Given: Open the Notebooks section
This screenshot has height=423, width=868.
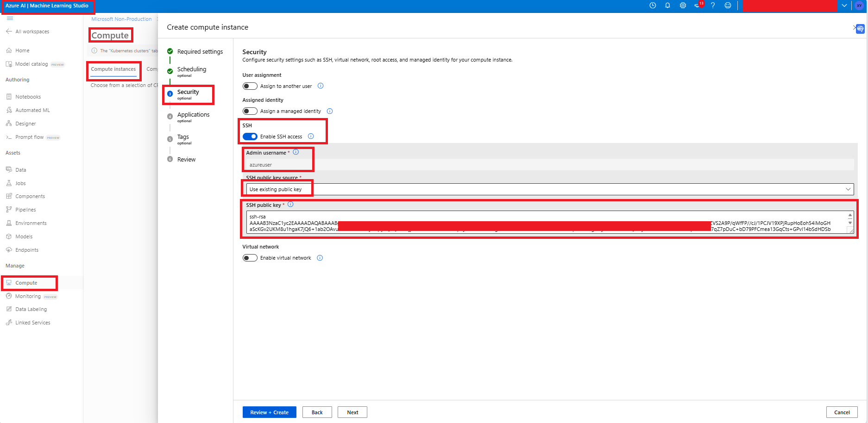Looking at the screenshot, I should tap(29, 96).
